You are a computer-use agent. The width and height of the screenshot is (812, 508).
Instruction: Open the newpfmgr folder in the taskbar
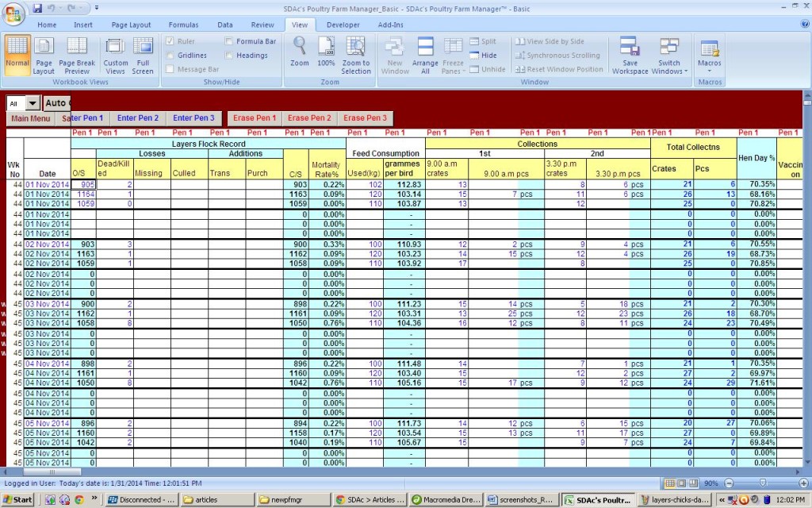click(293, 500)
